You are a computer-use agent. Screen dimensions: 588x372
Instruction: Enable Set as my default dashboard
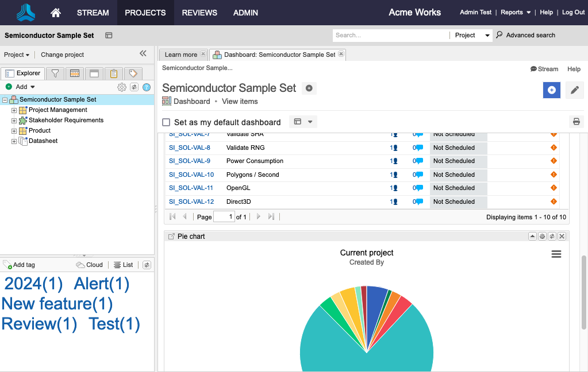[x=166, y=122]
